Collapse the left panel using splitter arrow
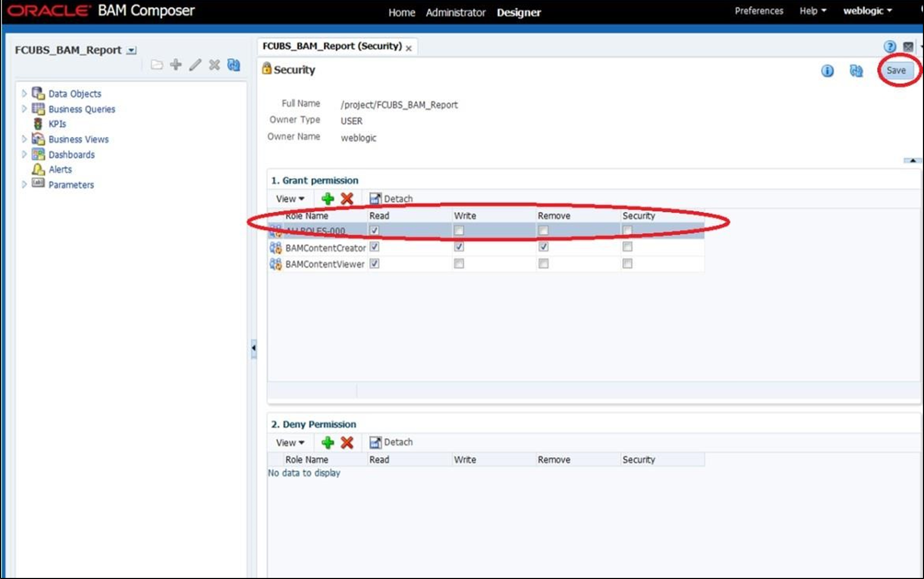The image size is (924, 579). [x=254, y=348]
